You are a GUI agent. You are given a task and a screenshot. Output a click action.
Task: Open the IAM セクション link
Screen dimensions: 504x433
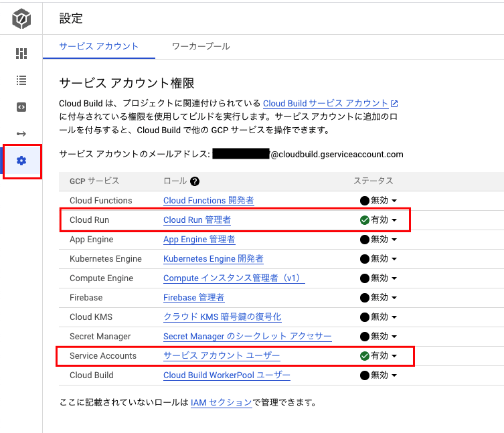tap(222, 402)
